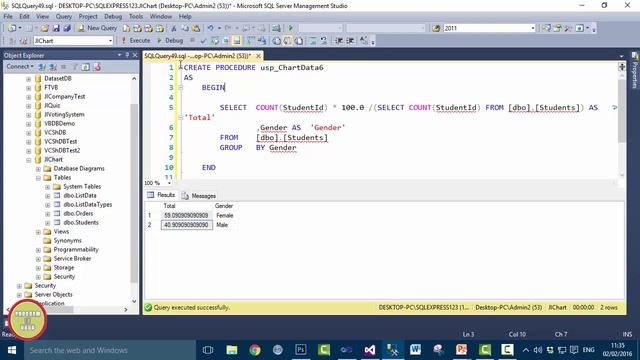Click the Female Gender cell
640x360 pixels.
coord(225,216)
